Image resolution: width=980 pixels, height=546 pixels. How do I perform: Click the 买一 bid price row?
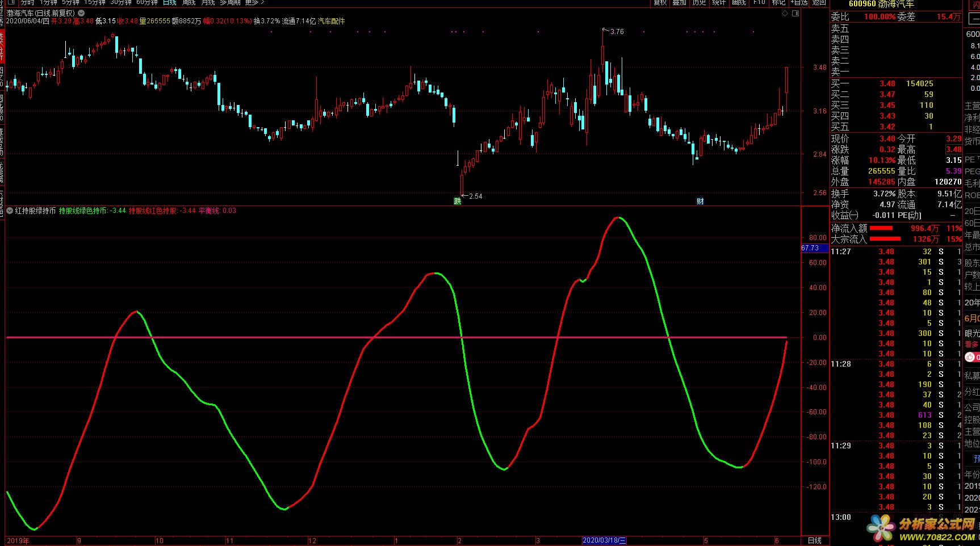(897, 83)
